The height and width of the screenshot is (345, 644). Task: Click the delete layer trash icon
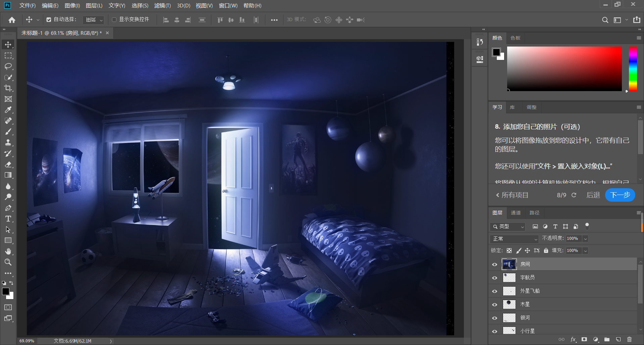coord(629,339)
